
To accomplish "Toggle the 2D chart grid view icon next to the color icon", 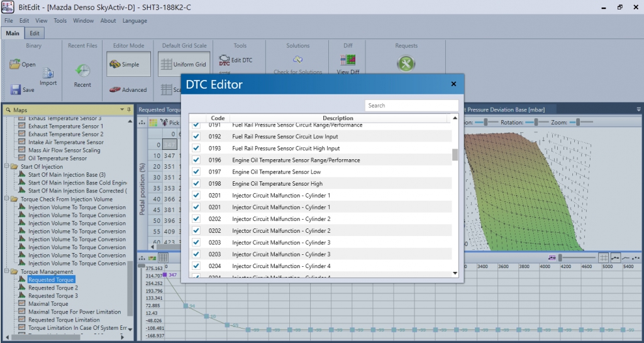I will 163,257.
